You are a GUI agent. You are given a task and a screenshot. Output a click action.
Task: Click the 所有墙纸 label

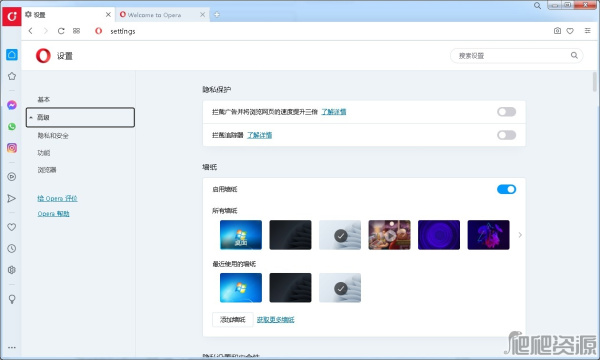(x=225, y=211)
